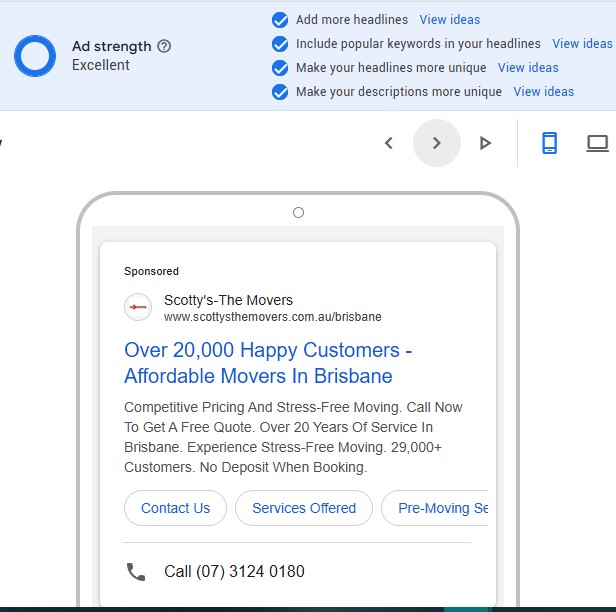The height and width of the screenshot is (612, 616).
Task: Click checkmark beside Include popular keywords
Action: pyautogui.click(x=280, y=44)
